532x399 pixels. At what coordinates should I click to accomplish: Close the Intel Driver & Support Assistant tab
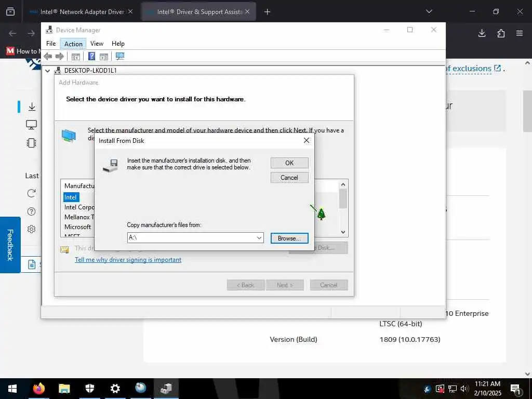coord(247,11)
